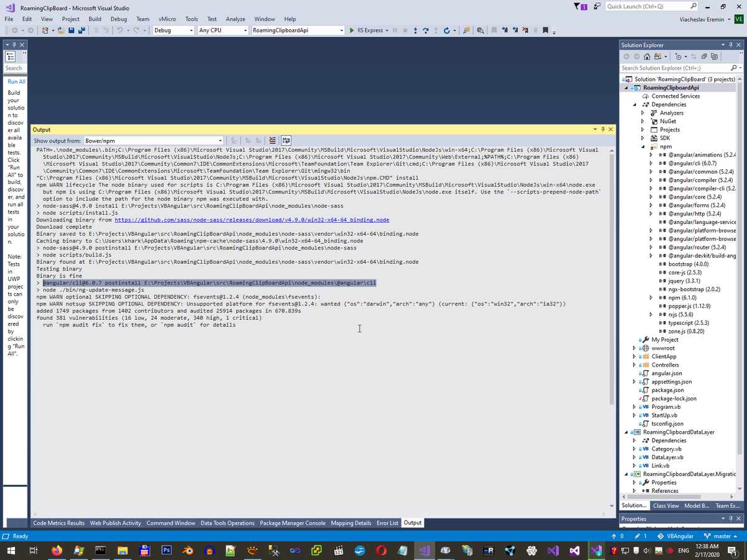The image size is (747, 560).
Task: Click notifications flag icon in title bar
Action: 579,6
